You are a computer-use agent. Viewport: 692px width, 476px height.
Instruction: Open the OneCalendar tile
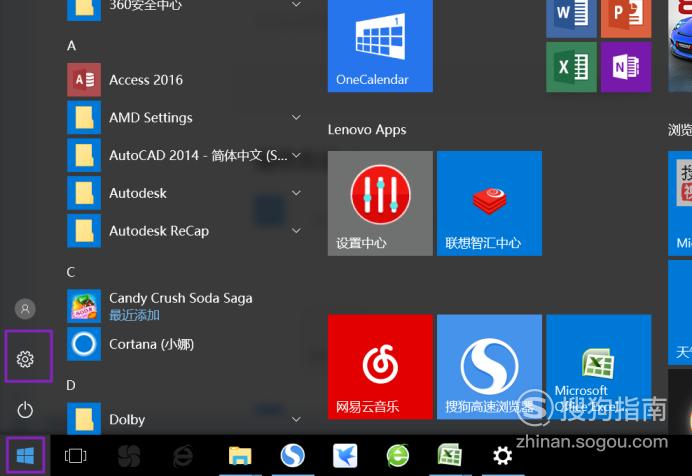click(380, 44)
